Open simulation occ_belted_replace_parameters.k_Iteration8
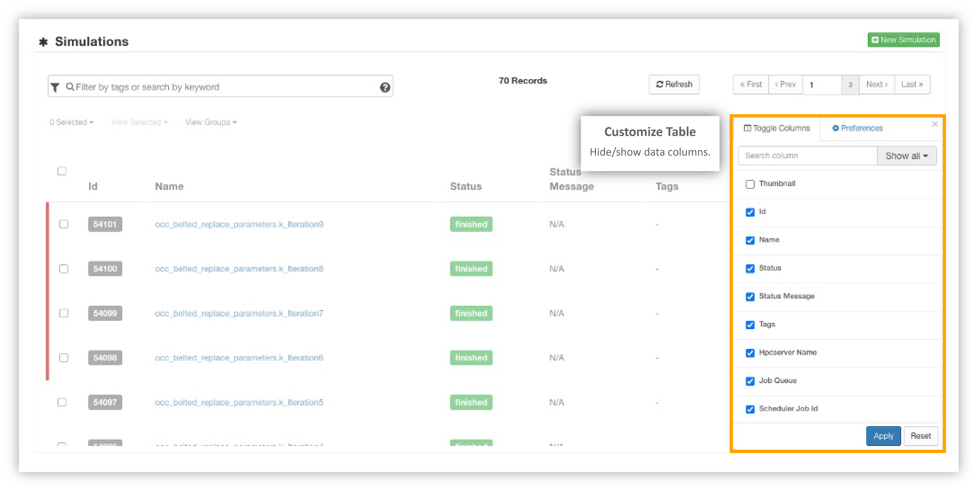 coord(239,269)
